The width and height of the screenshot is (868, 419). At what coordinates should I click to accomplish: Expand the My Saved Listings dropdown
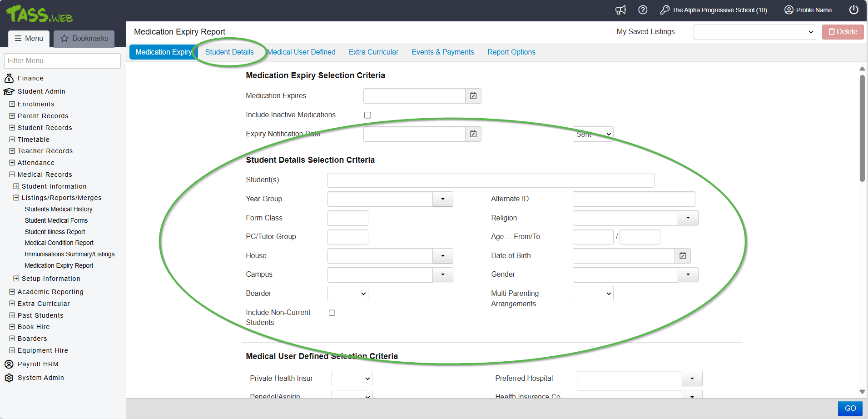click(x=754, y=32)
